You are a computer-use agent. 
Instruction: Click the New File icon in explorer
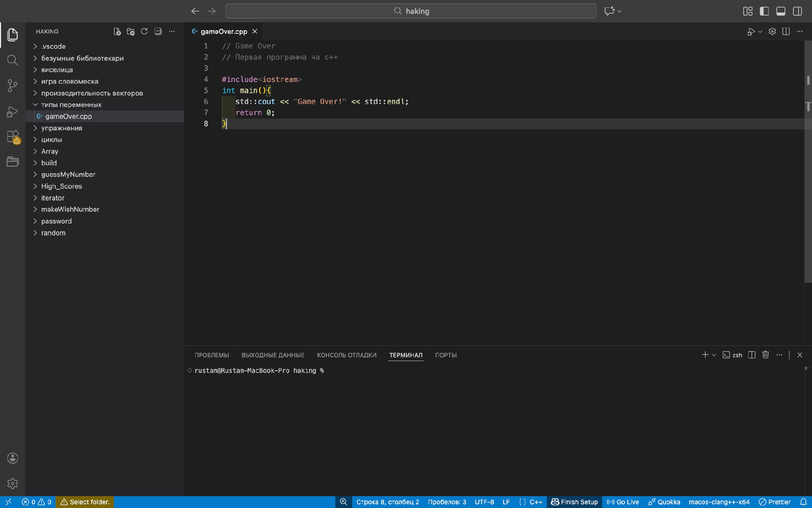coord(117,31)
